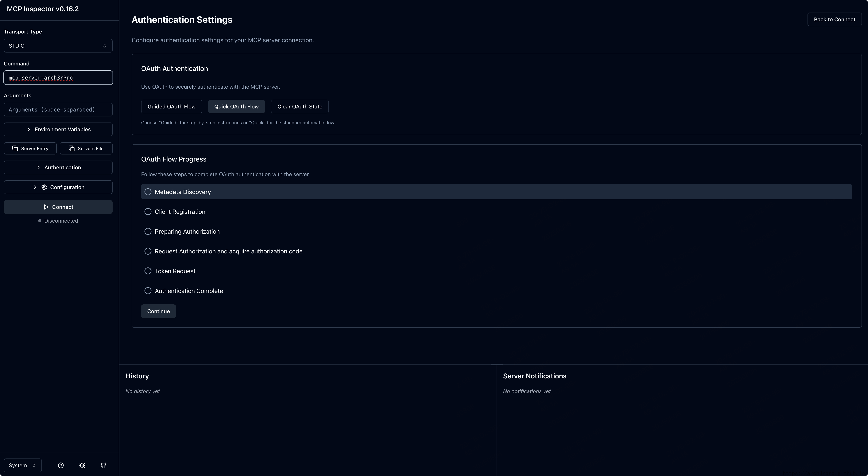
Task: Expand the Authentication section chevron
Action: (x=38, y=168)
